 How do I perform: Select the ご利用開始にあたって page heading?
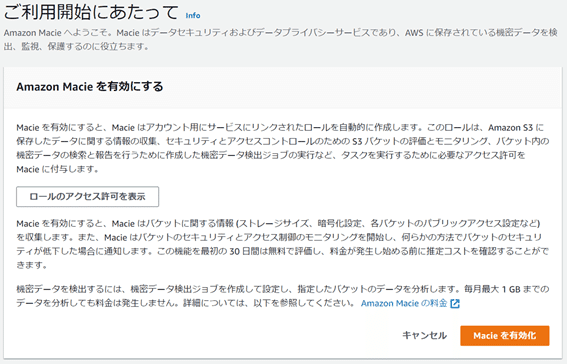coord(91,12)
